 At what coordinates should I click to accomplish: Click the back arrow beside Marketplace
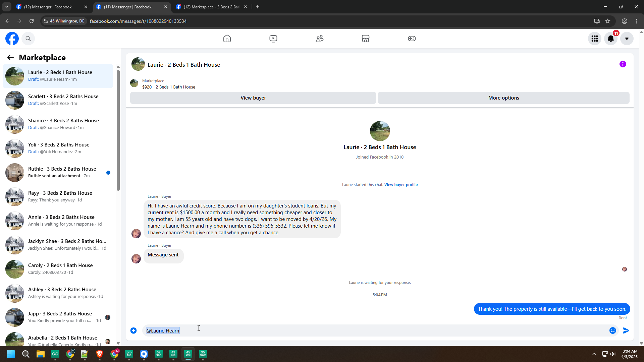click(10, 58)
